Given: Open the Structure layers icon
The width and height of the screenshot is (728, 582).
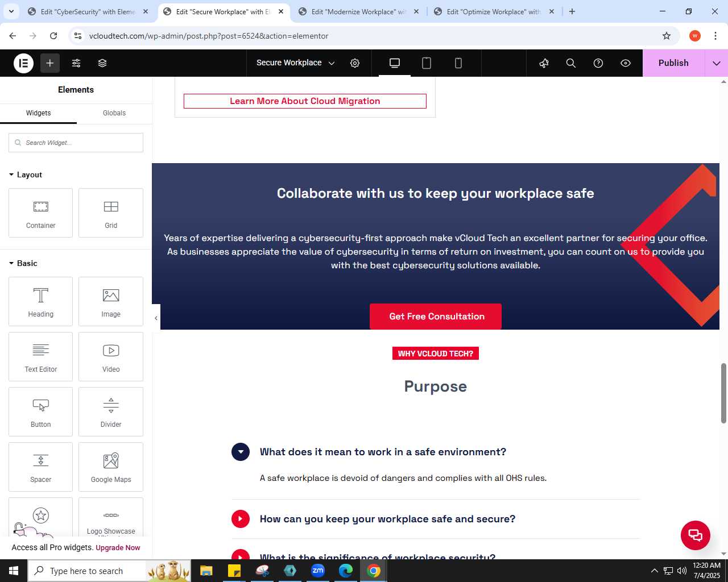Looking at the screenshot, I should click(x=102, y=63).
